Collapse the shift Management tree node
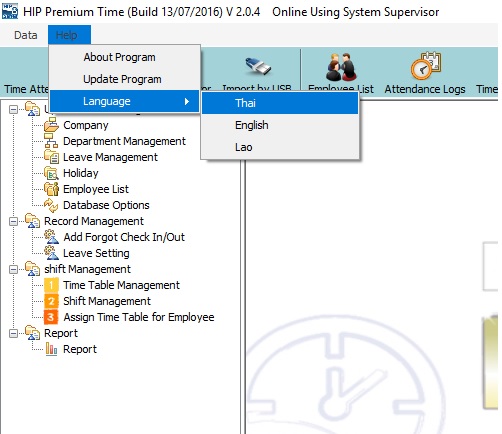 [13, 269]
